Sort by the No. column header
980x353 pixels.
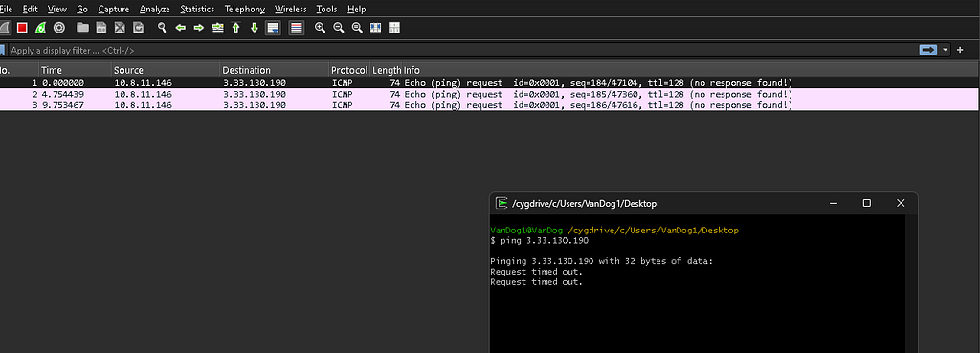(19, 70)
